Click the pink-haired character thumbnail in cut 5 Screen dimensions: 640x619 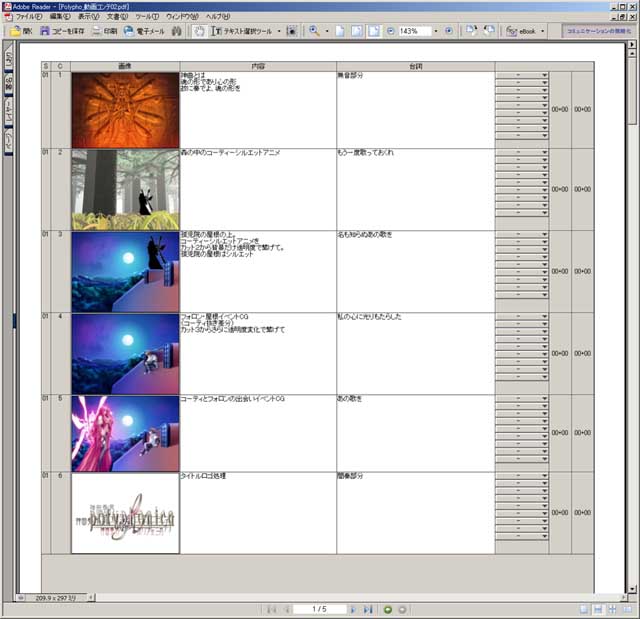click(x=125, y=433)
